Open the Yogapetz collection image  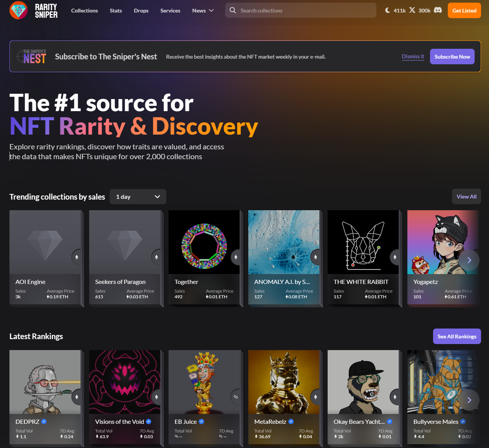pos(443,242)
